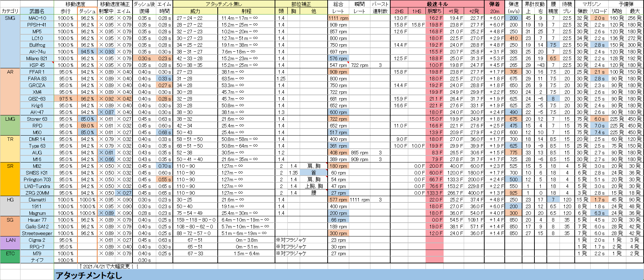Select the 94.5 % dash value for AK-74u
The image size is (644, 280).
click(x=87, y=52)
